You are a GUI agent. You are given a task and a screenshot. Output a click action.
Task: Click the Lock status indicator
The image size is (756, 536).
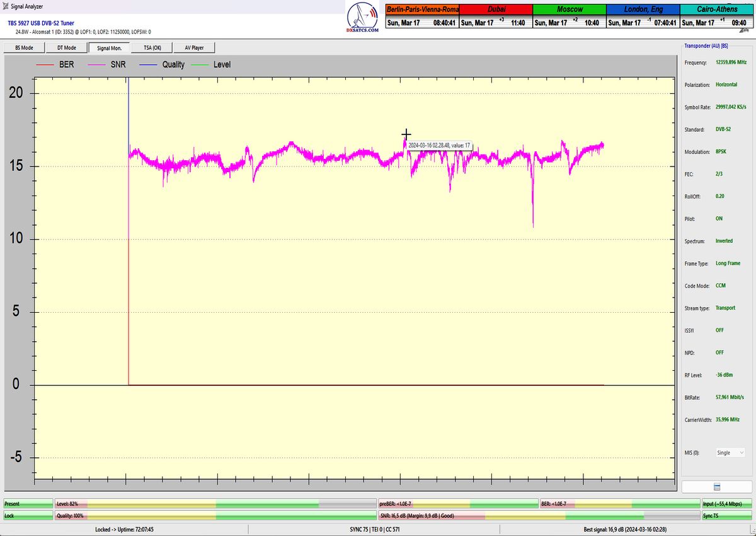coord(28,515)
